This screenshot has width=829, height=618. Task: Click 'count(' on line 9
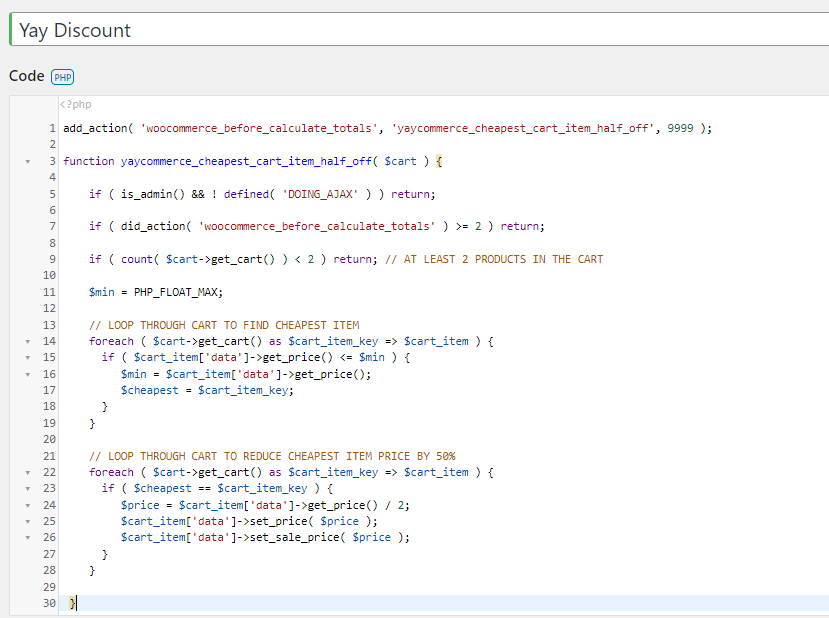pyautogui.click(x=140, y=259)
